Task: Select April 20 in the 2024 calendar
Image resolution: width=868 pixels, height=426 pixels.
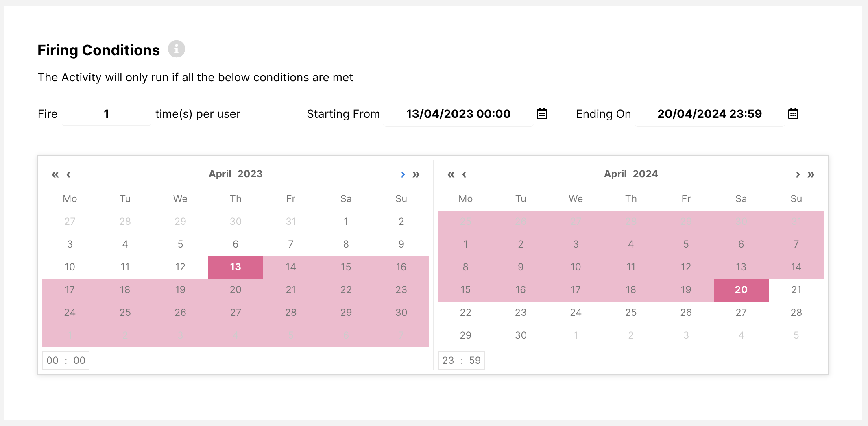Action: pyautogui.click(x=741, y=290)
